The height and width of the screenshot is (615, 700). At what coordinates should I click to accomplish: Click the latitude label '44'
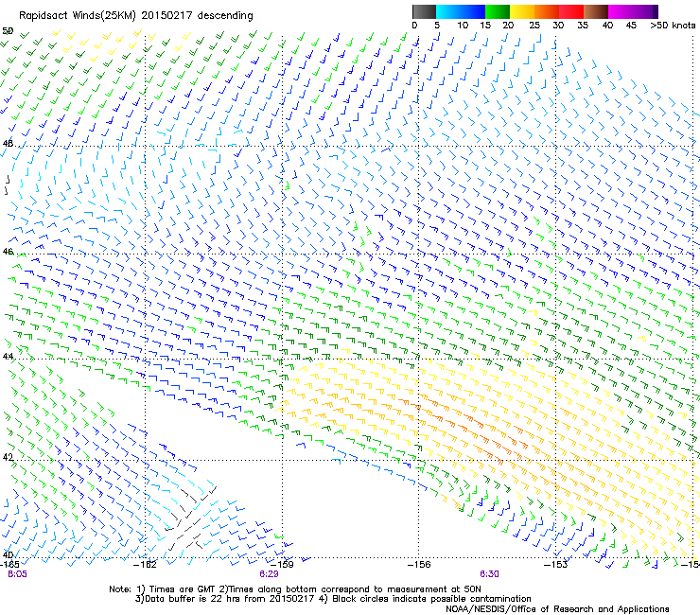pyautogui.click(x=8, y=356)
